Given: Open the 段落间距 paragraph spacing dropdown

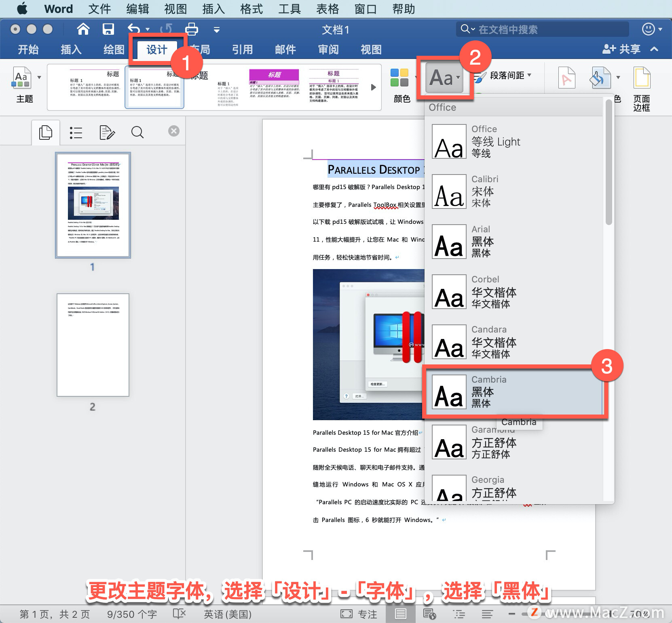Looking at the screenshot, I should 503,76.
